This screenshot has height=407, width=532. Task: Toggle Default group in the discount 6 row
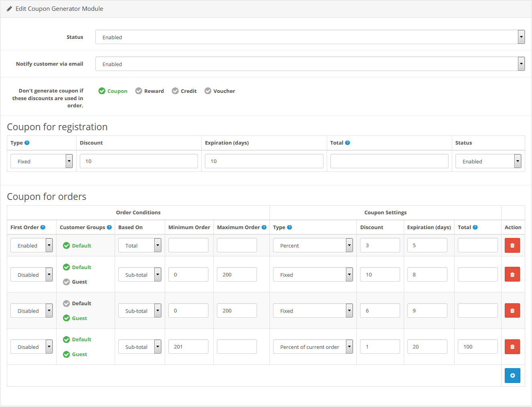point(67,303)
